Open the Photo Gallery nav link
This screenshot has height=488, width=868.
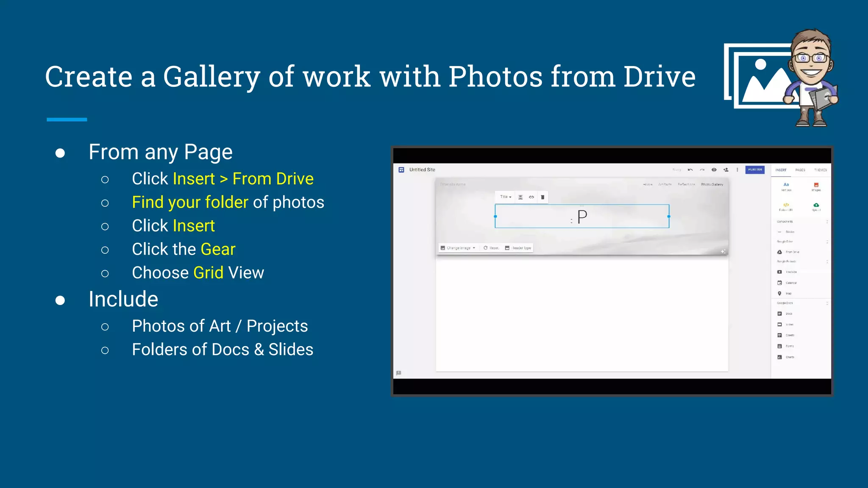pos(712,185)
